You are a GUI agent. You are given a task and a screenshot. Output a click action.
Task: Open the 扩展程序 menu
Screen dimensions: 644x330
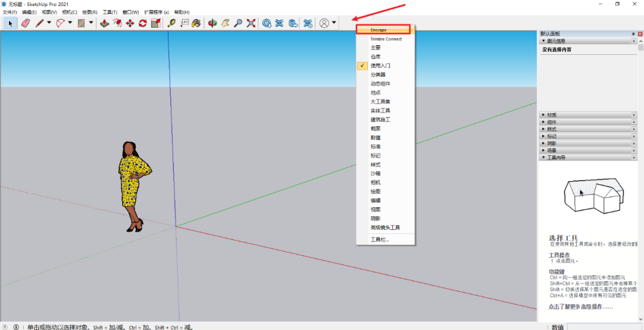tap(156, 12)
